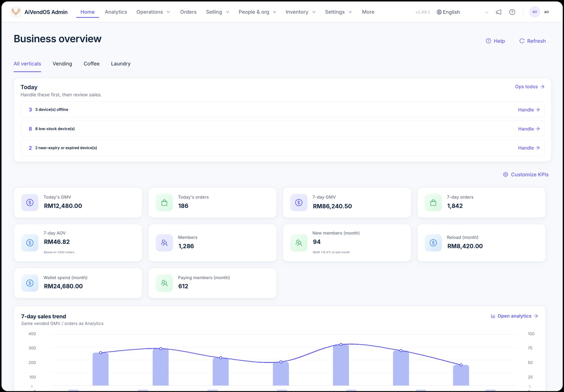
Task: Open the Orders page
Action: tap(188, 12)
